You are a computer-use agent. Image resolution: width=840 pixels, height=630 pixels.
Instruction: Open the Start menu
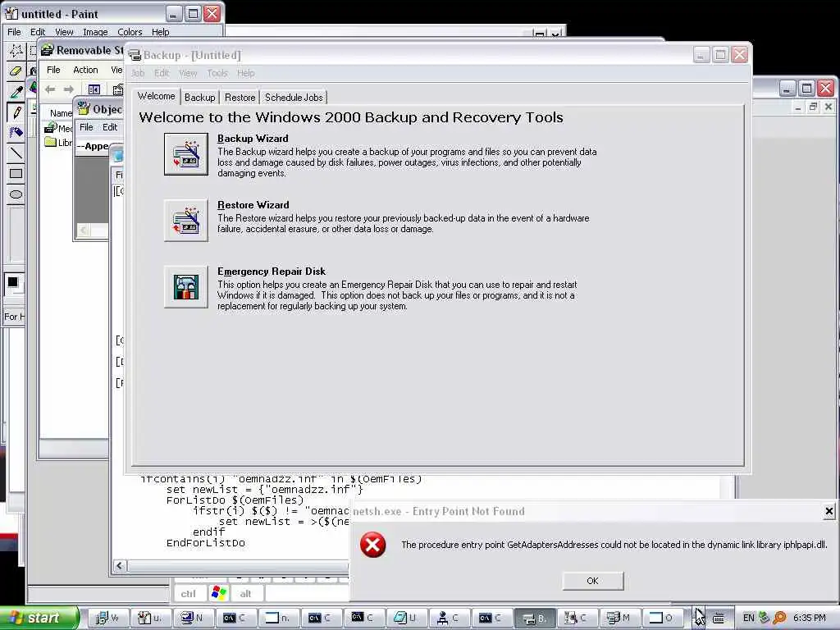click(38, 618)
